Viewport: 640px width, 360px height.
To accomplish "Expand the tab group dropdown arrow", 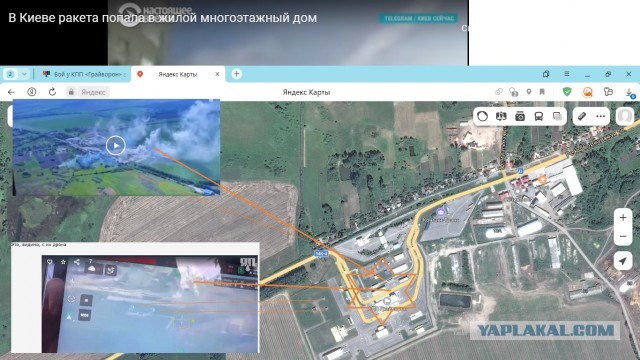I will click(24, 74).
